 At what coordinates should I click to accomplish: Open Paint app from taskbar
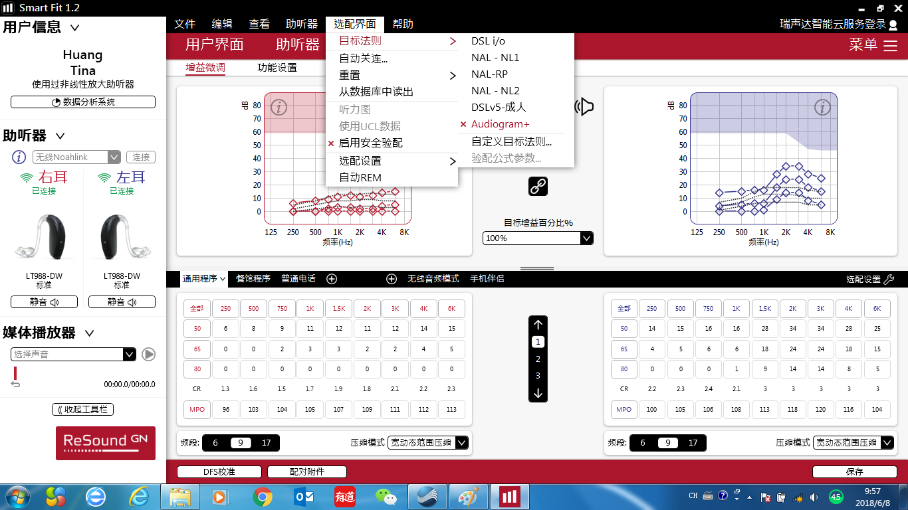(x=468, y=497)
